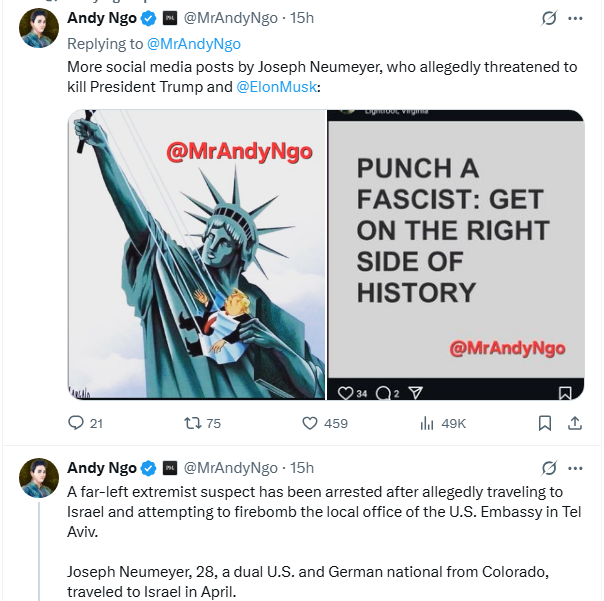Screen dimensions: 604x601
Task: Click Grok icon on second tweet
Action: pyautogui.click(x=548, y=467)
